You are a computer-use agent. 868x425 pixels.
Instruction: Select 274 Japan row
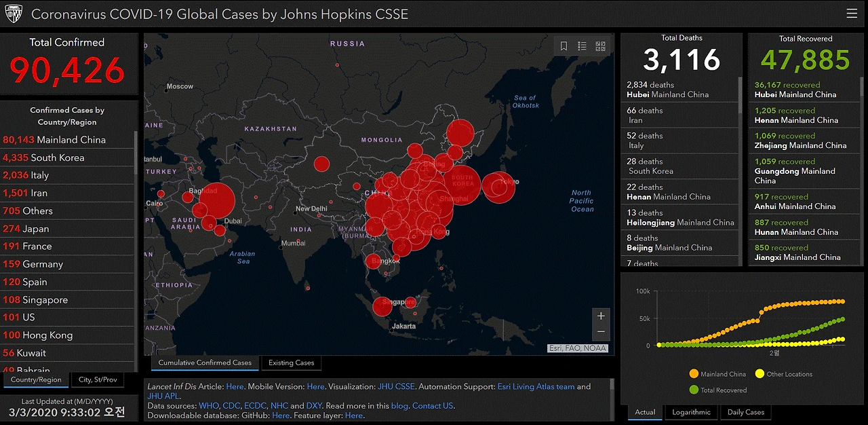pyautogui.click(x=67, y=229)
